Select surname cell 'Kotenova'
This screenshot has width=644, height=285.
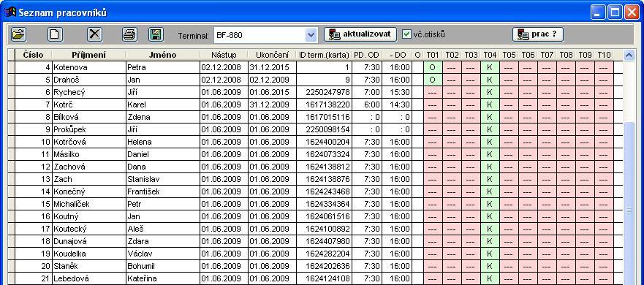[x=88, y=67]
